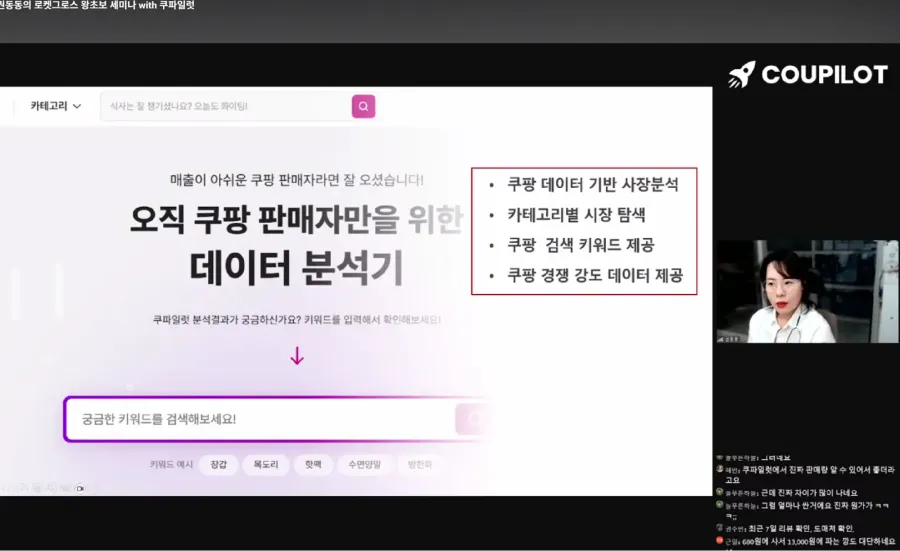Click the 매출이 아쉬운 쿠팡 판매자라면 subtitle
Viewport: 900px width, 551px height.
tap(297, 180)
